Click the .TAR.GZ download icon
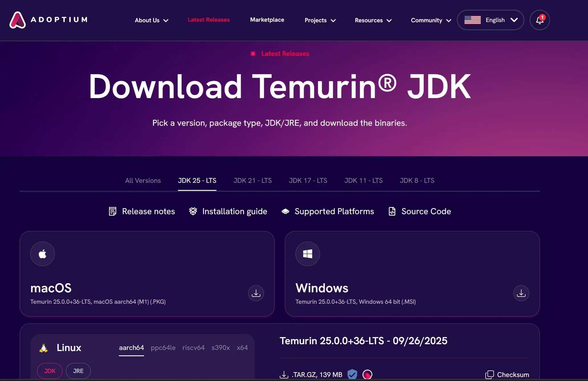The image size is (588, 381). coord(284,374)
